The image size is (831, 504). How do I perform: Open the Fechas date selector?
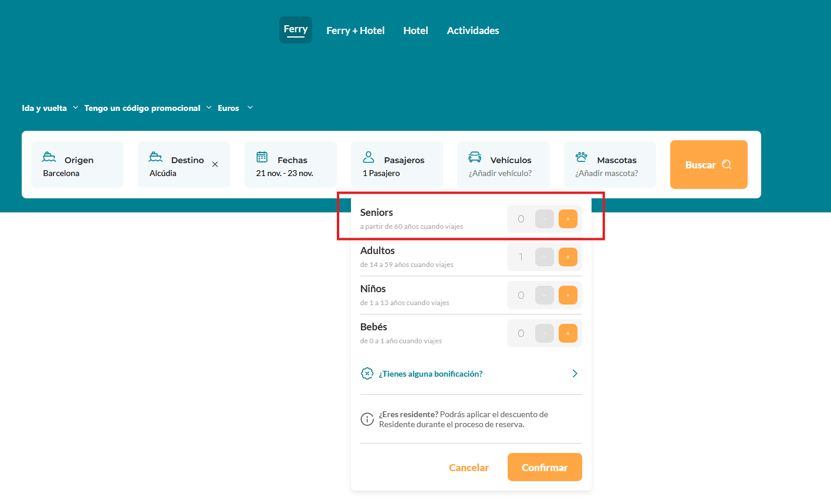(x=290, y=165)
